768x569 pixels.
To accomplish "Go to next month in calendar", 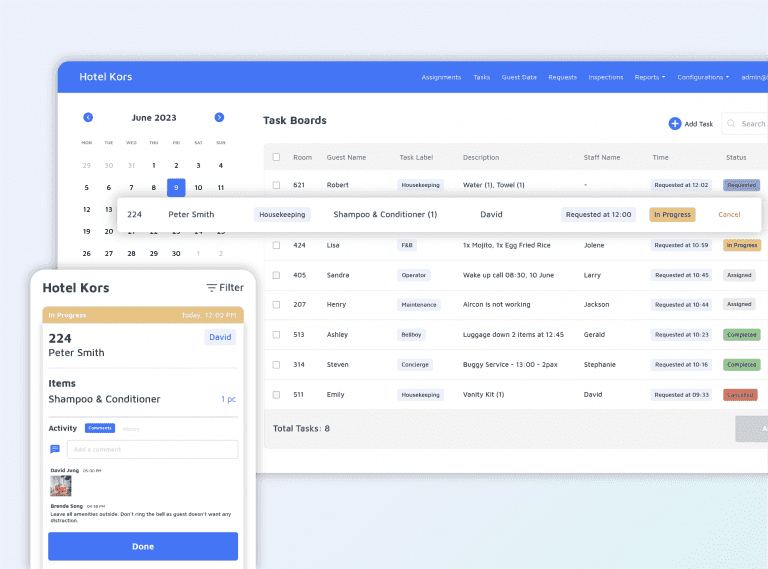I will 219,117.
